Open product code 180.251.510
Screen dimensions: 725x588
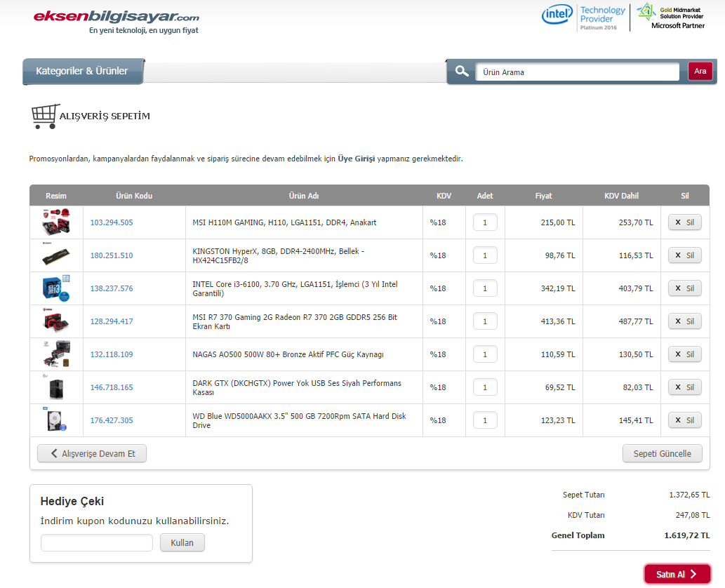pyautogui.click(x=112, y=255)
